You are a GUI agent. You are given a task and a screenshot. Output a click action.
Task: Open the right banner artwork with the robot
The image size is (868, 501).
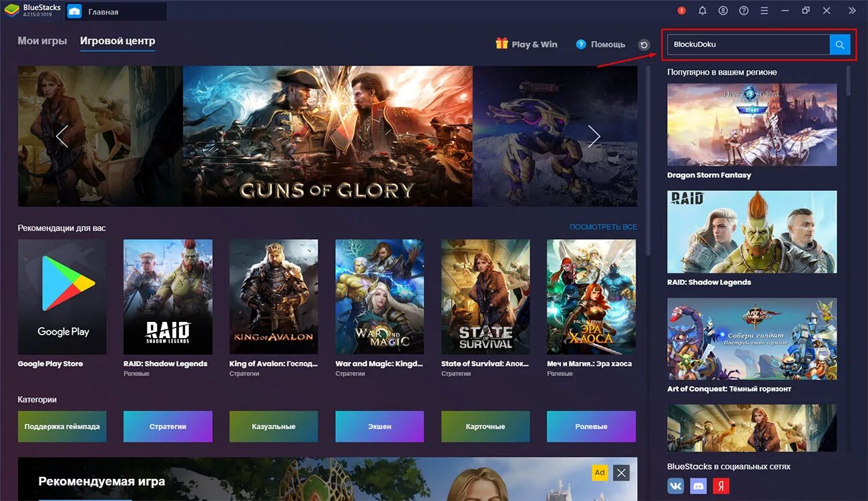555,136
